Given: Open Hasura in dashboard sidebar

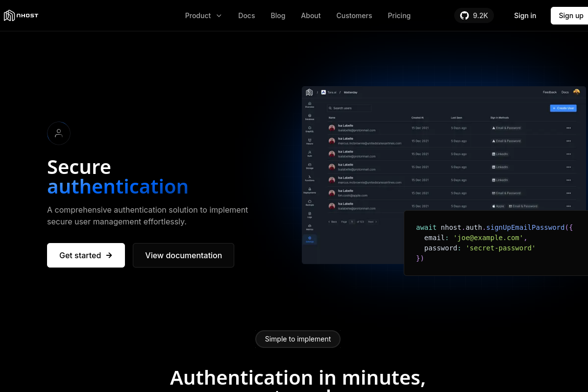Looking at the screenshot, I should [x=310, y=142].
